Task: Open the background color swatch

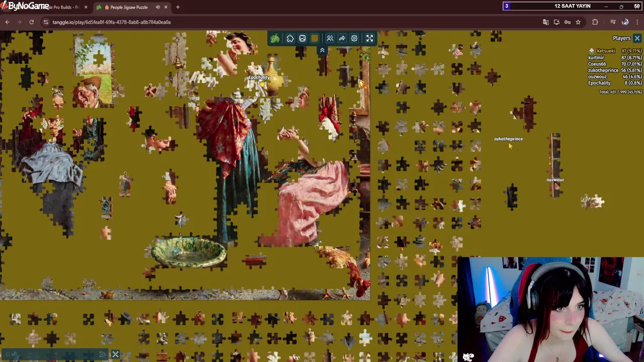Action: pyautogui.click(x=314, y=38)
